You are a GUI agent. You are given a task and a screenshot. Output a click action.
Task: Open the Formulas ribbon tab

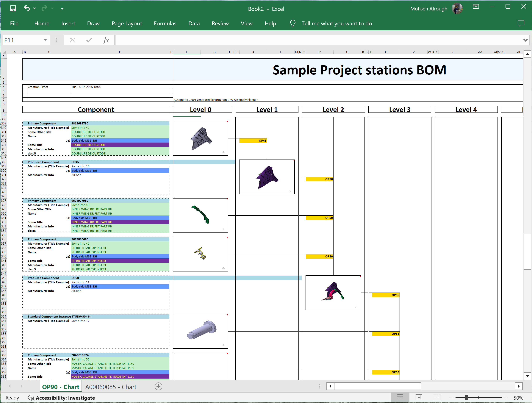pos(165,23)
